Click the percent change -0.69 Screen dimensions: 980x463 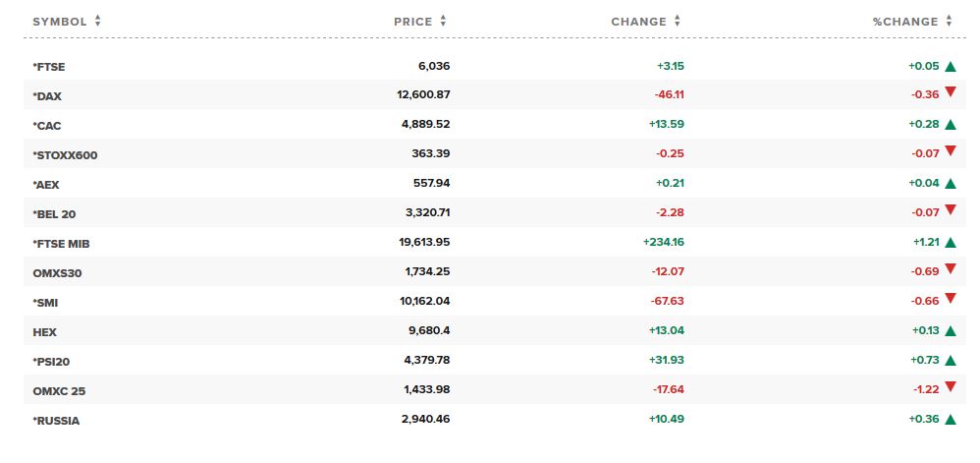925,271
